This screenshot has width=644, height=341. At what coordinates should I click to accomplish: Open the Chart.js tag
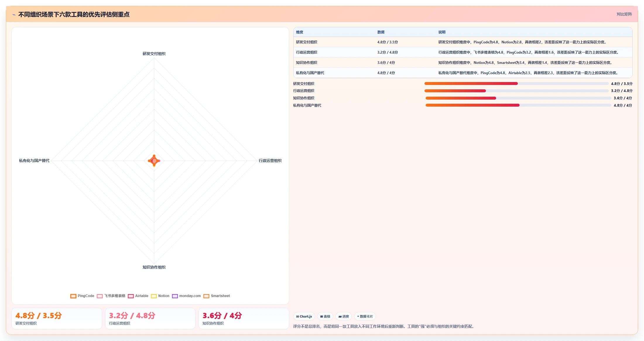[x=304, y=316]
